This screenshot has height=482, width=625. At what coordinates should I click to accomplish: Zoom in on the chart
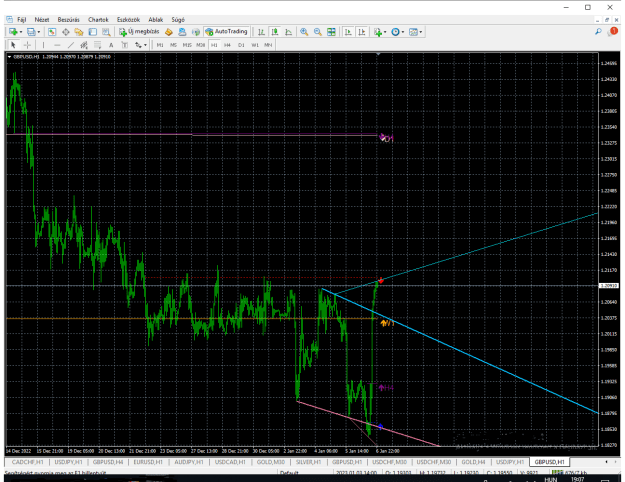point(304,32)
